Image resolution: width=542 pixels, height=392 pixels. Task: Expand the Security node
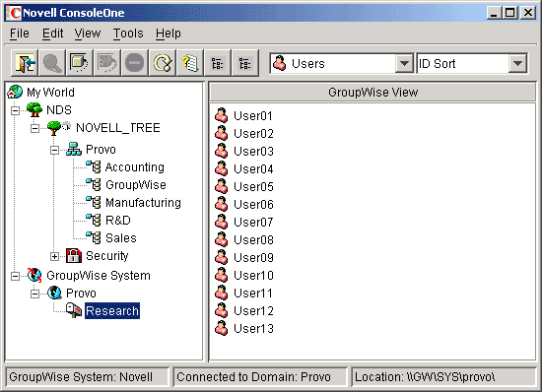point(54,256)
